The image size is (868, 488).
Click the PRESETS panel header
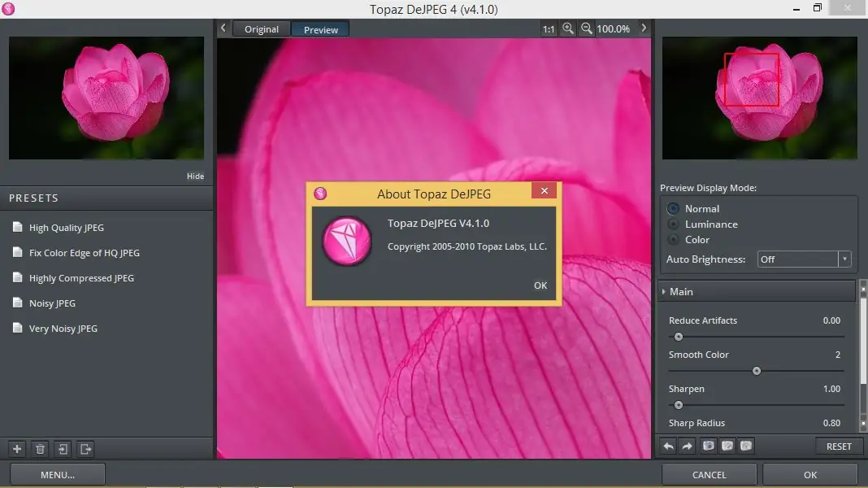point(106,198)
